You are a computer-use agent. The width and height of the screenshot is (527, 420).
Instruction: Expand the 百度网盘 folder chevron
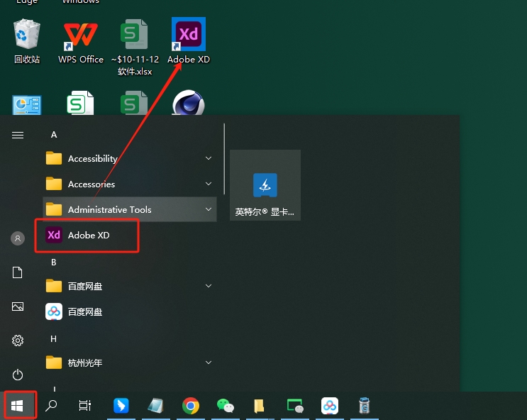click(209, 286)
